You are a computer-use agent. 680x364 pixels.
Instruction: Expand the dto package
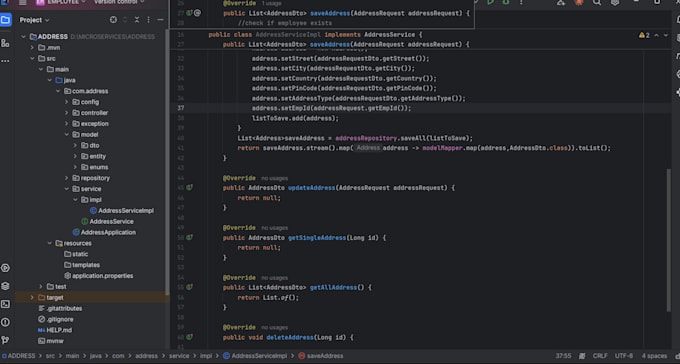tap(75, 145)
